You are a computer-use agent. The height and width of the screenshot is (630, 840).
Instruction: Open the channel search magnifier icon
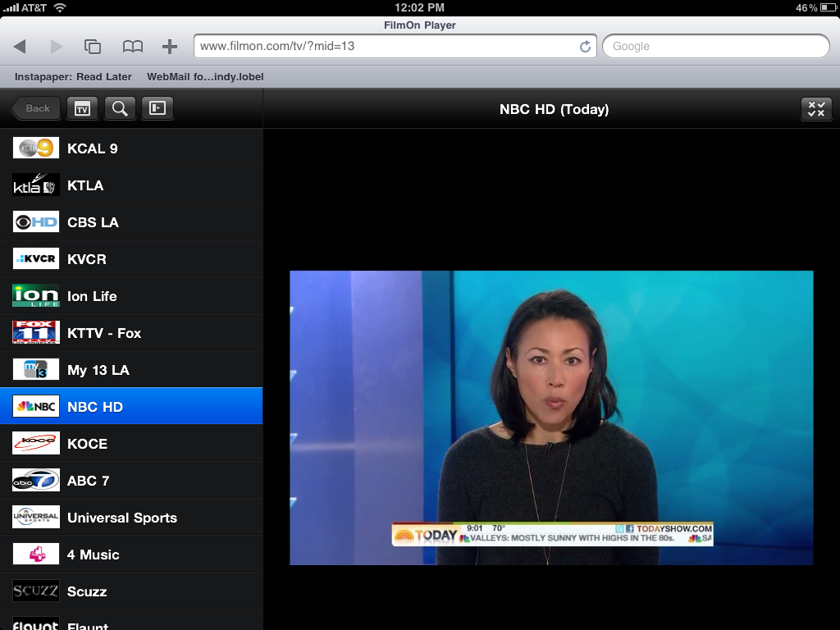pyautogui.click(x=120, y=108)
